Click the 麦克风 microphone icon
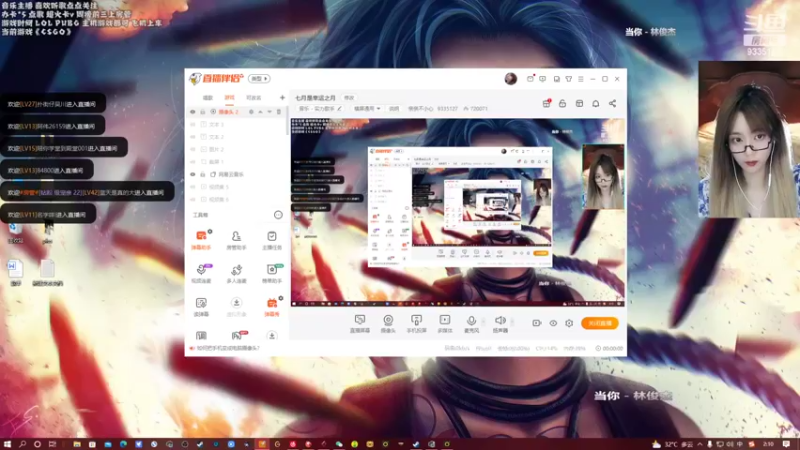The width and height of the screenshot is (800, 450). click(471, 321)
